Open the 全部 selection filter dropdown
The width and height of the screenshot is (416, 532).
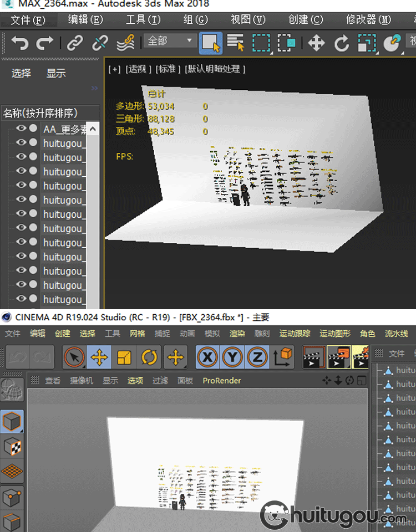point(169,41)
